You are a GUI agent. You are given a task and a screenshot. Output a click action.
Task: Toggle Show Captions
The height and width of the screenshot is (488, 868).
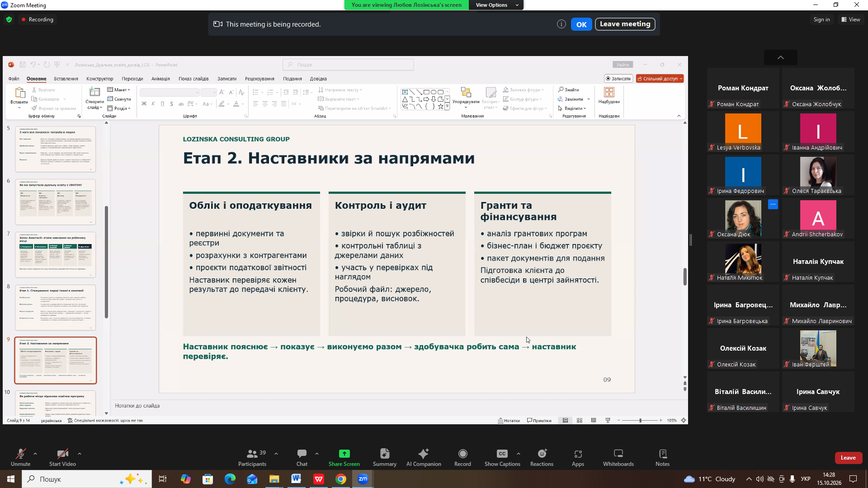pos(502,457)
